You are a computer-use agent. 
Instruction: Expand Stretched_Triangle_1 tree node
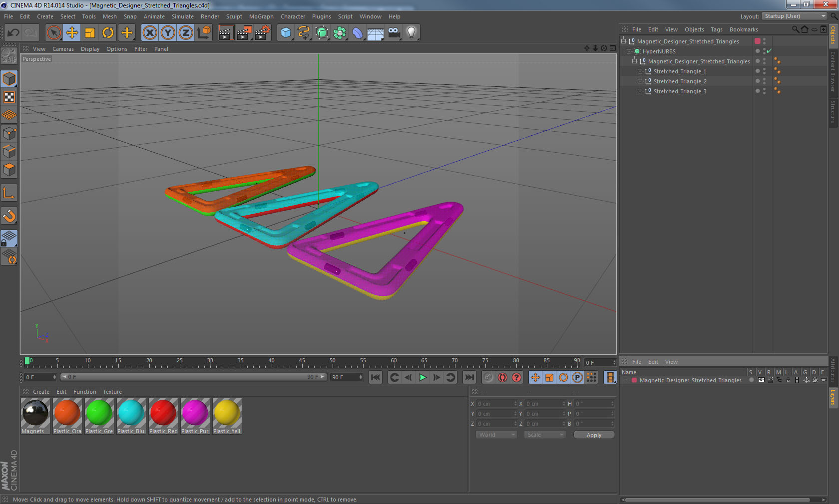640,71
